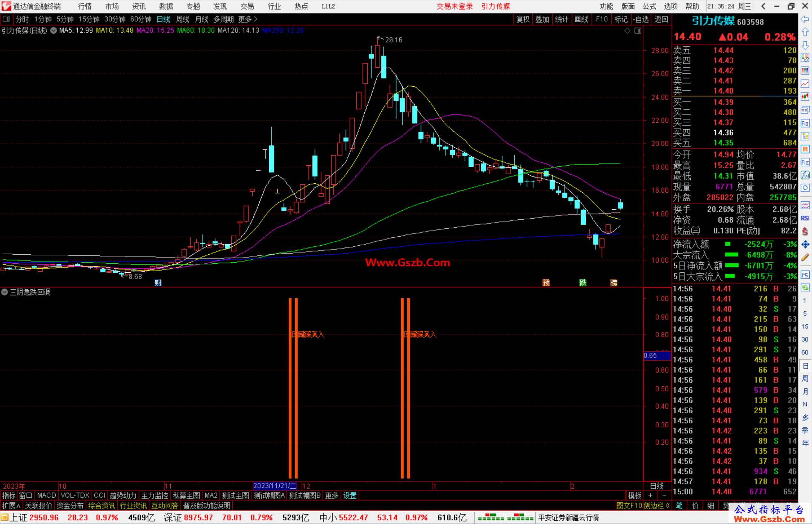Zoom out chart with the minus button

(664, 495)
